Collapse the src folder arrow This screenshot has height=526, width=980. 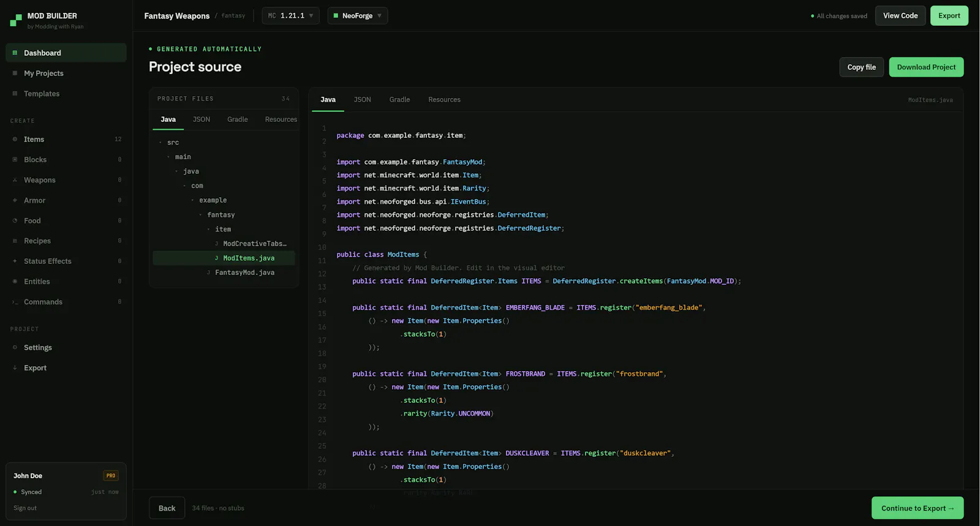point(160,143)
